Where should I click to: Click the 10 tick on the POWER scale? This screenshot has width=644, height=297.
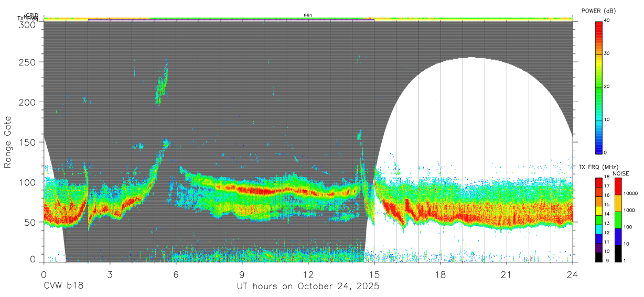click(607, 119)
